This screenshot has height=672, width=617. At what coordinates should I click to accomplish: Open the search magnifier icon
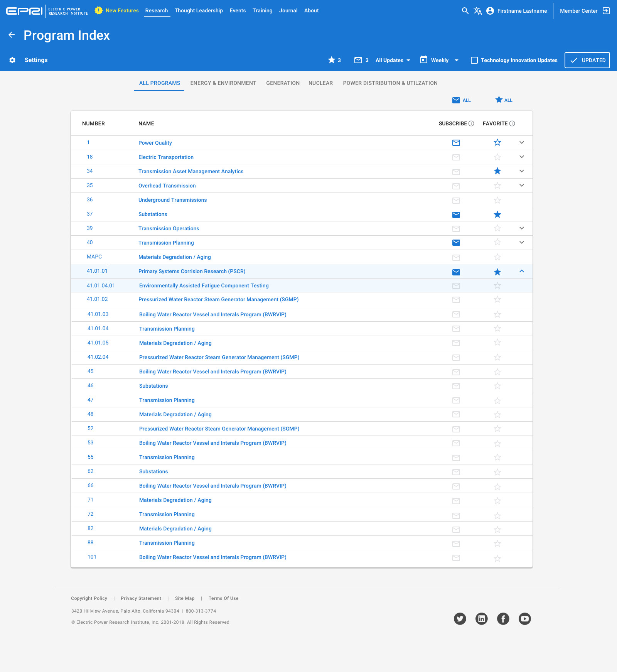465,11
